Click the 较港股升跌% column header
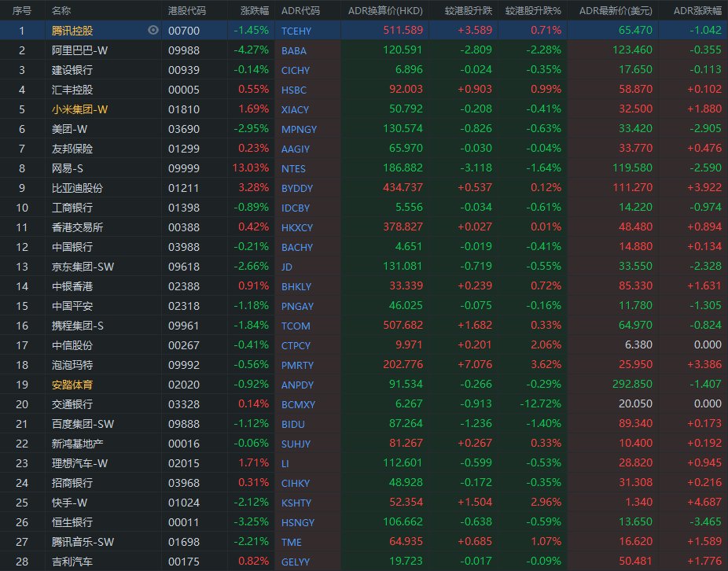Screen dimensions: 728x571 click(533, 11)
